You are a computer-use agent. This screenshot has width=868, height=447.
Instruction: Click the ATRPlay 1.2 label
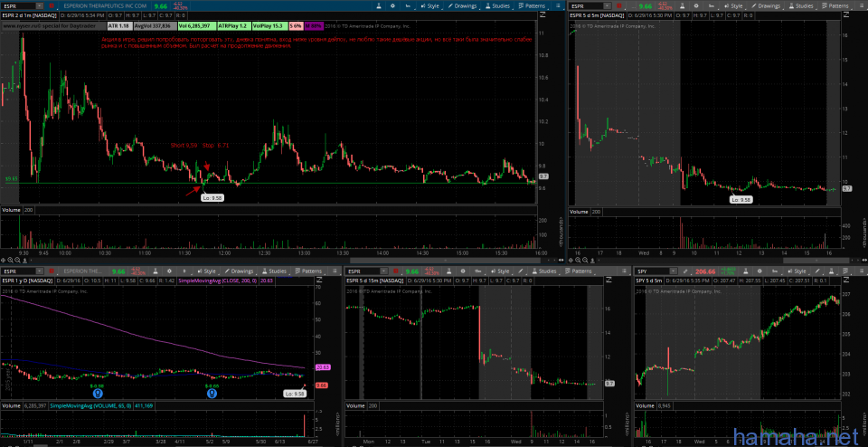point(234,26)
